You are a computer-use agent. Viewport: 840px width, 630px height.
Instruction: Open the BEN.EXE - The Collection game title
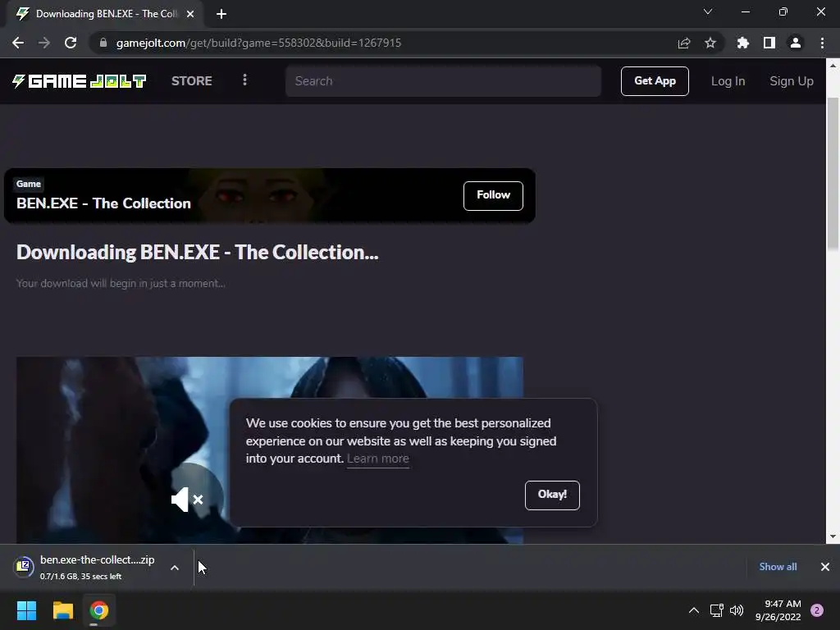(103, 203)
